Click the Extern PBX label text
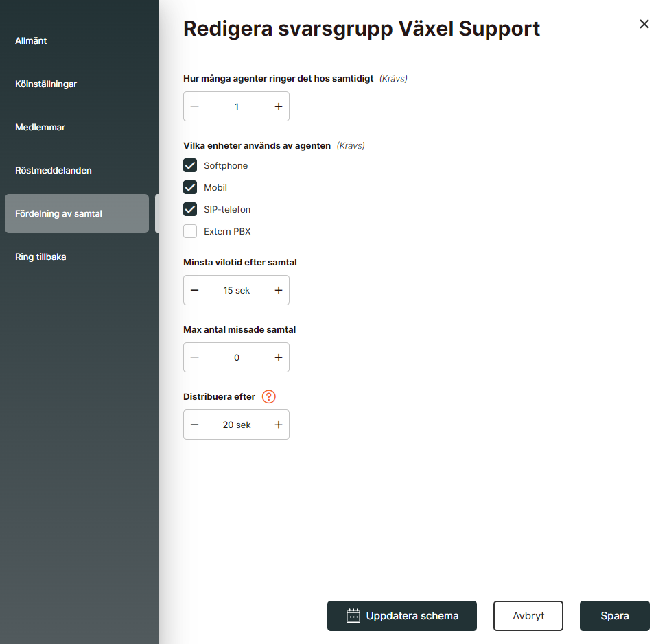 (227, 231)
